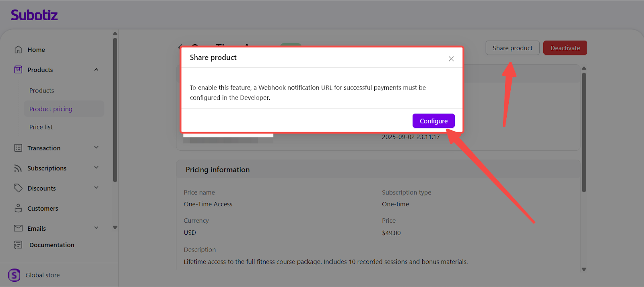Screen dimensions: 644x287
Task: Select the Products submenu item
Action: (41, 90)
